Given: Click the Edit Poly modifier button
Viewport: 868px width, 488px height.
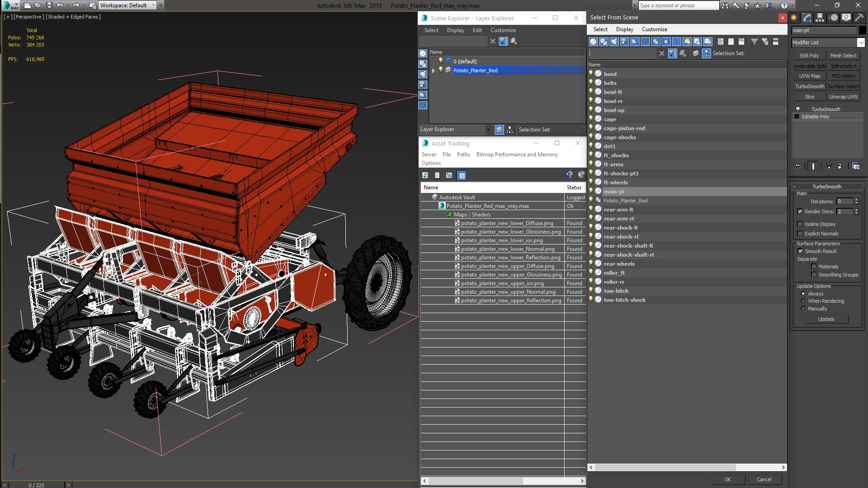Looking at the screenshot, I should point(809,56).
